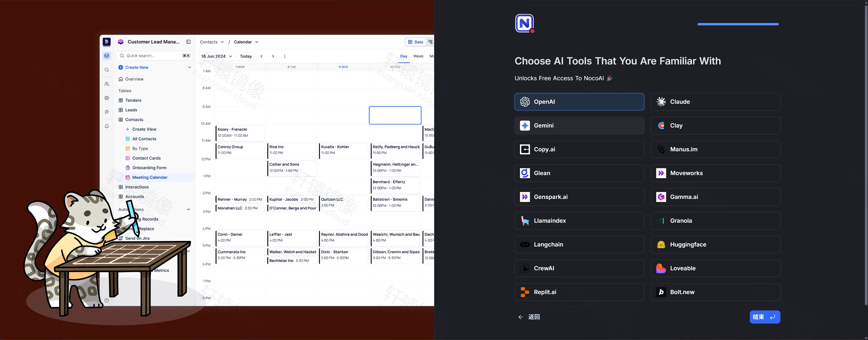The image size is (868, 340).
Task: Switch to the Day tab
Action: pos(404,56)
